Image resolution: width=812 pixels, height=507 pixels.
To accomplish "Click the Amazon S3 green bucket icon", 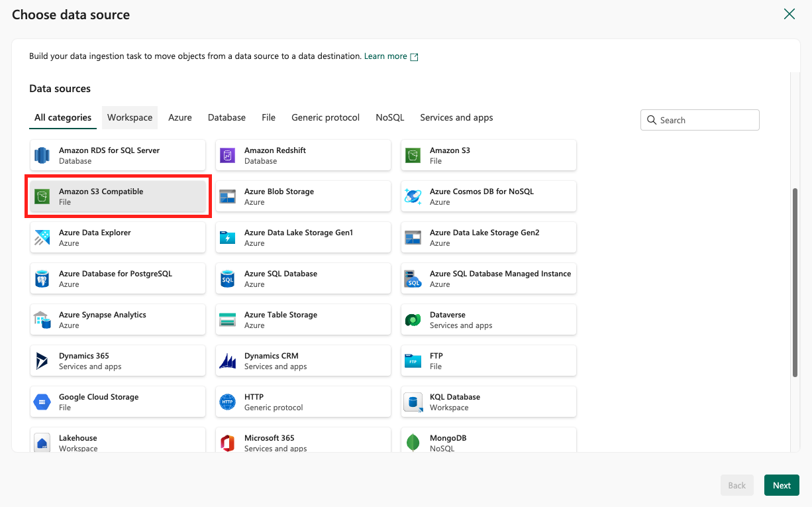I will (x=413, y=156).
